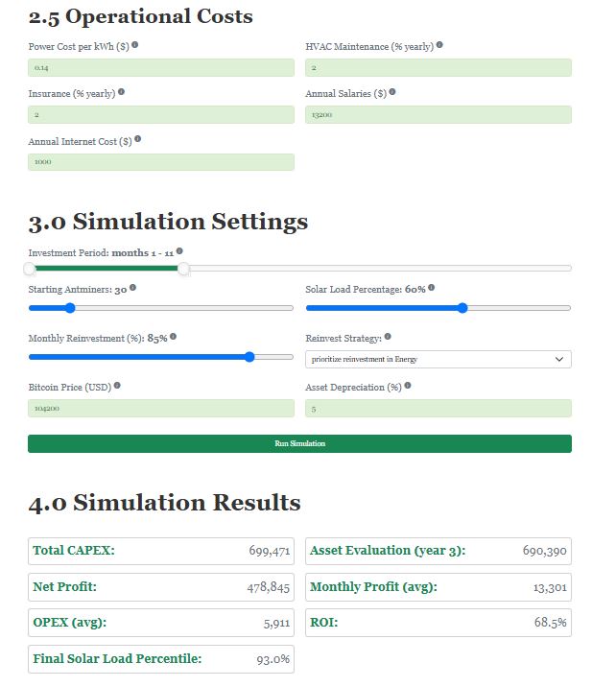
Task: Click info icon next to Asset Depreciation
Action: [408, 386]
